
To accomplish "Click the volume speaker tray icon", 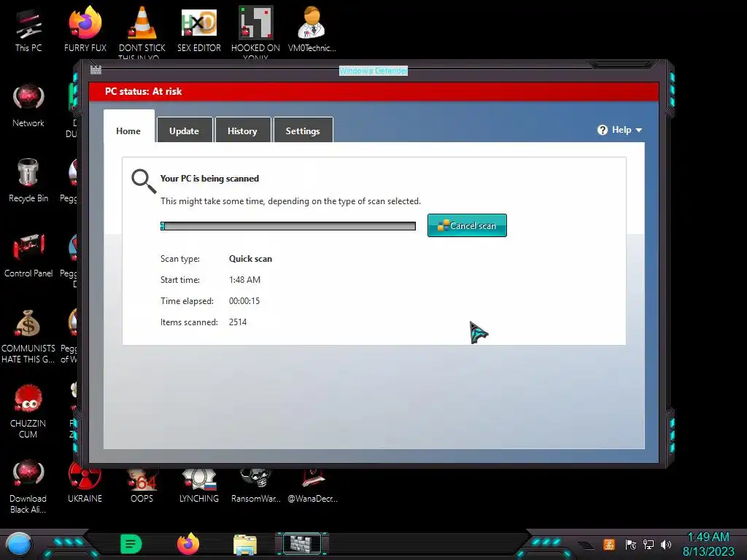I will [x=666, y=544].
